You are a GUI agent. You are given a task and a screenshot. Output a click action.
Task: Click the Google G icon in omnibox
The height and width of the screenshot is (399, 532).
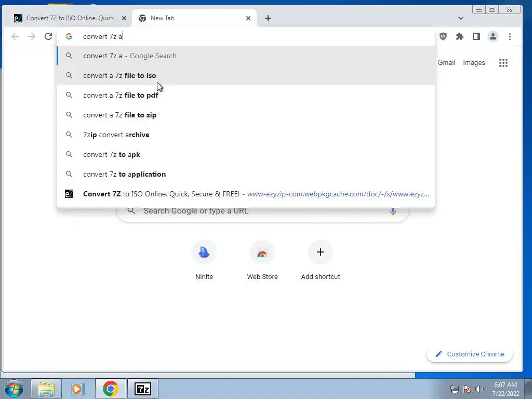point(69,36)
